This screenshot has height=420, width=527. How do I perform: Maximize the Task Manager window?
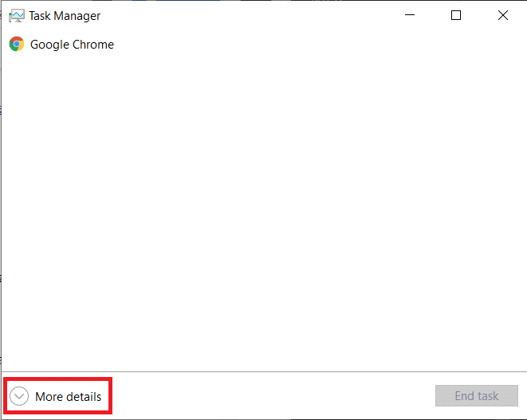click(x=456, y=15)
